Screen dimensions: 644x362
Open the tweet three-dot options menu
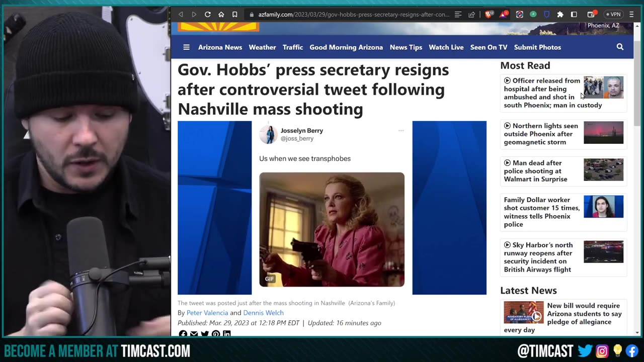tap(401, 131)
